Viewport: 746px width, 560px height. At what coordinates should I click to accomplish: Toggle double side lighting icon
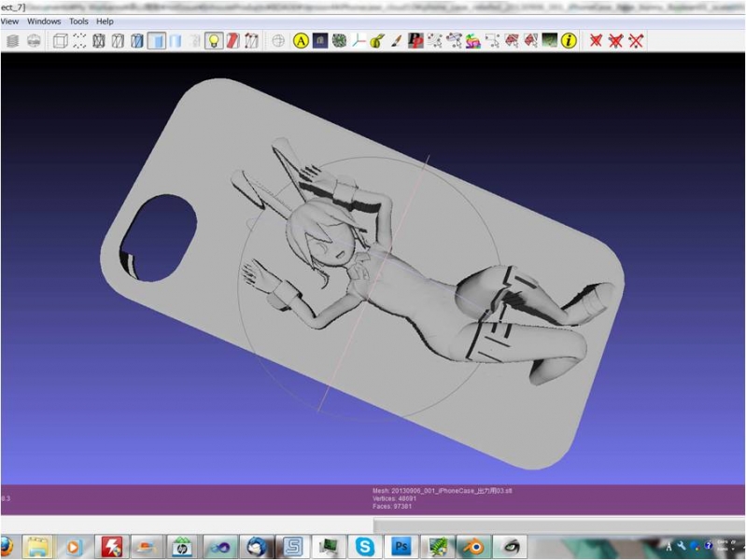tap(251, 41)
